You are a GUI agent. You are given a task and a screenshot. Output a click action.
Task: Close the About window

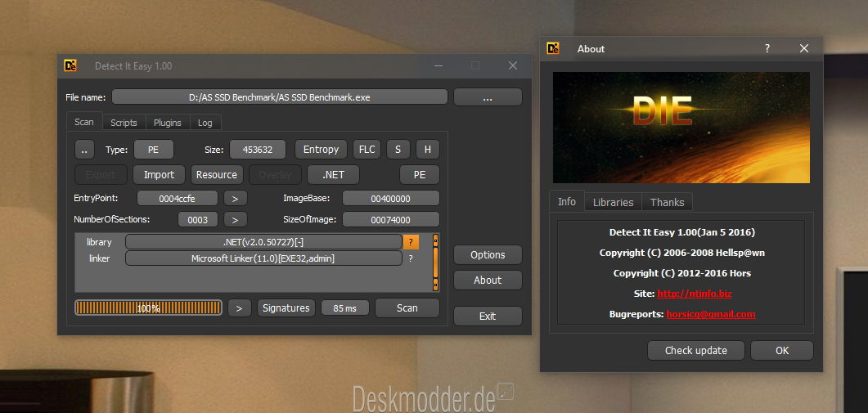804,49
